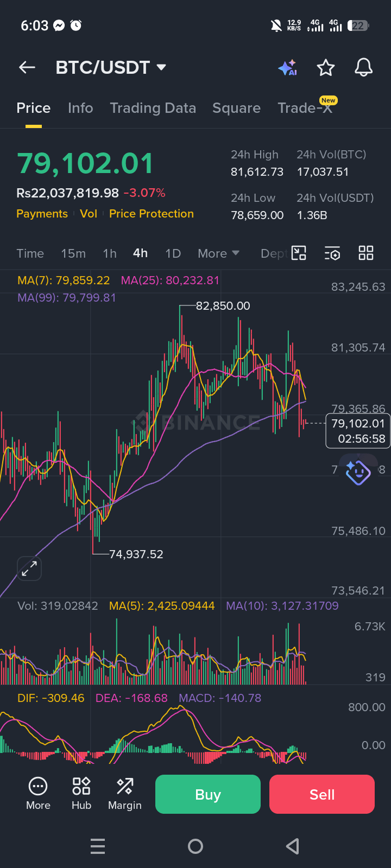Image resolution: width=391 pixels, height=868 pixels.
Task: Select the 15m chart interval
Action: [x=73, y=253]
